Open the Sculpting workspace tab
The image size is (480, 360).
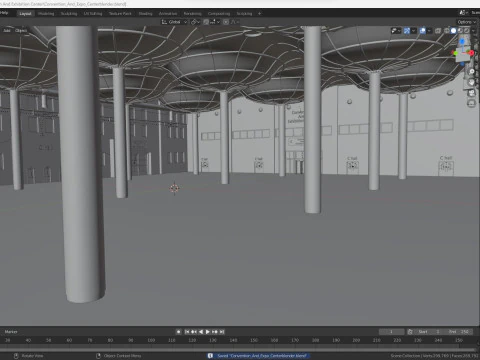69,14
